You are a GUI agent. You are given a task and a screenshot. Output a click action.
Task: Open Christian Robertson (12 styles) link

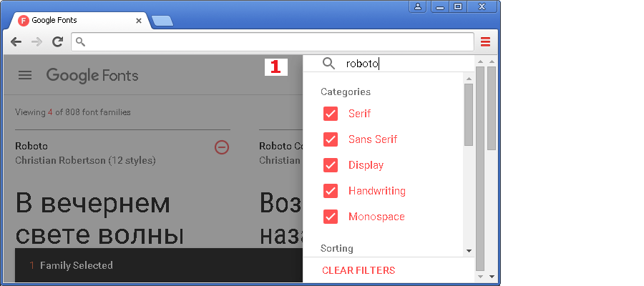[x=85, y=160]
